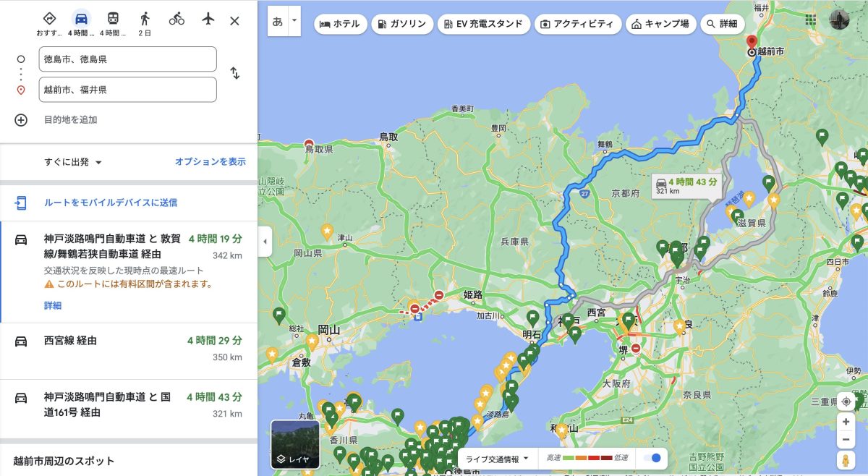The height and width of the screenshot is (476, 868).
Task: Swap starting point and destination
Action: [x=234, y=73]
